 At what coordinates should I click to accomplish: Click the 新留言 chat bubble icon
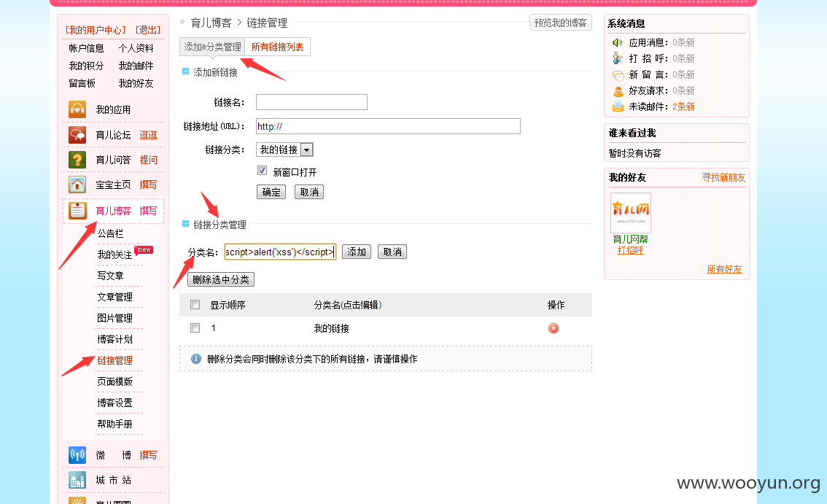(x=618, y=75)
